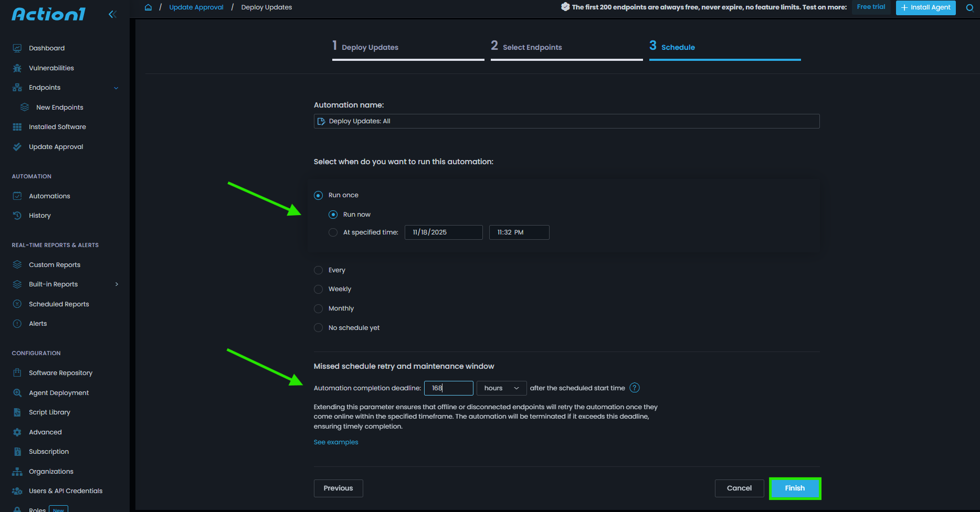The image size is (980, 512).
Task: Select At specified time option
Action: [333, 232]
